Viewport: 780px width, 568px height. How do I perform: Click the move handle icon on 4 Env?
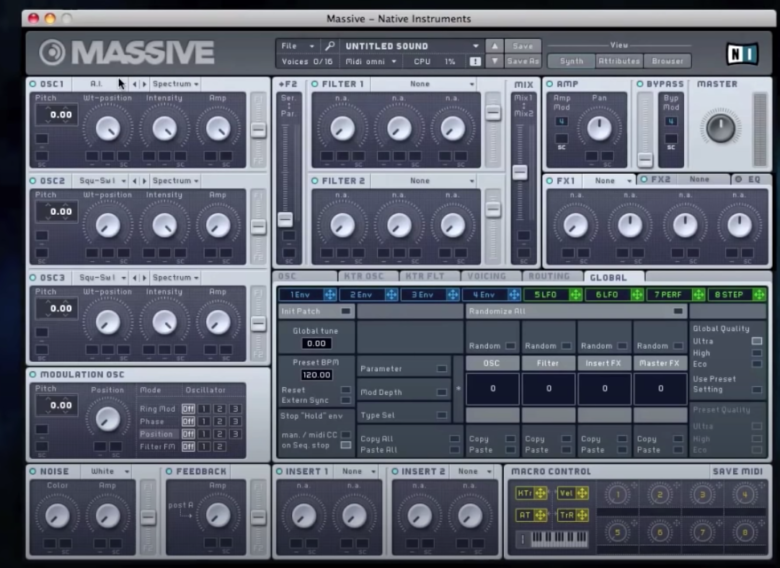tap(514, 294)
